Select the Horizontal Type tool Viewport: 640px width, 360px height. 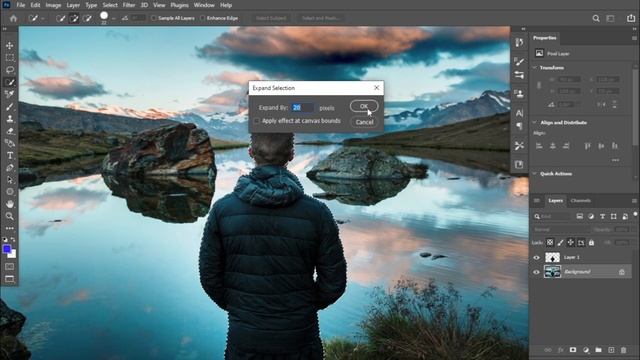coord(9,156)
